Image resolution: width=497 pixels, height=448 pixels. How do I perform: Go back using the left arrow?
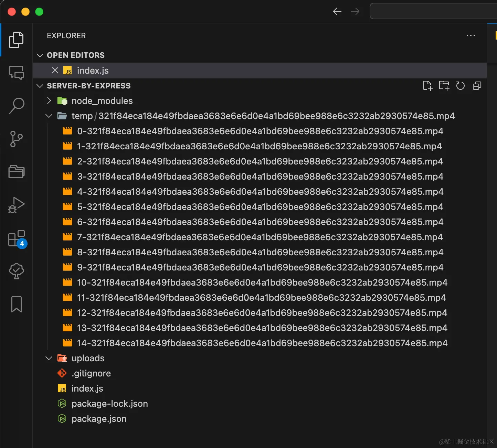click(x=337, y=11)
